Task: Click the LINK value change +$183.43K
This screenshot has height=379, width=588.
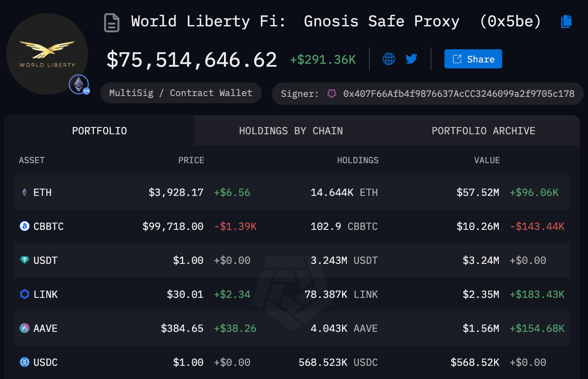Action: 537,294
